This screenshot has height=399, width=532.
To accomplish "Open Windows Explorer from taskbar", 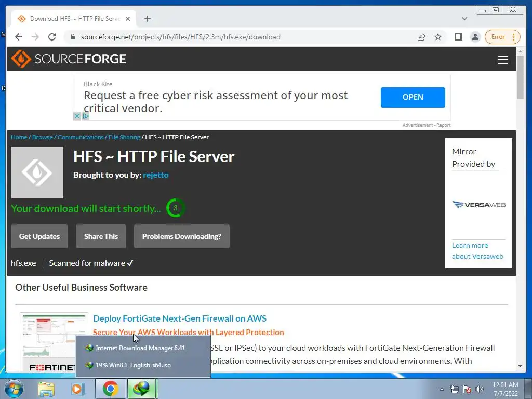I will tap(46, 389).
